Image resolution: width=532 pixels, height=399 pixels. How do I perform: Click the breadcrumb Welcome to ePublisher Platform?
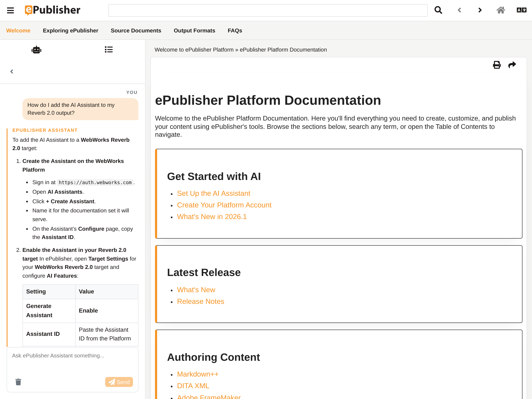tap(194, 49)
